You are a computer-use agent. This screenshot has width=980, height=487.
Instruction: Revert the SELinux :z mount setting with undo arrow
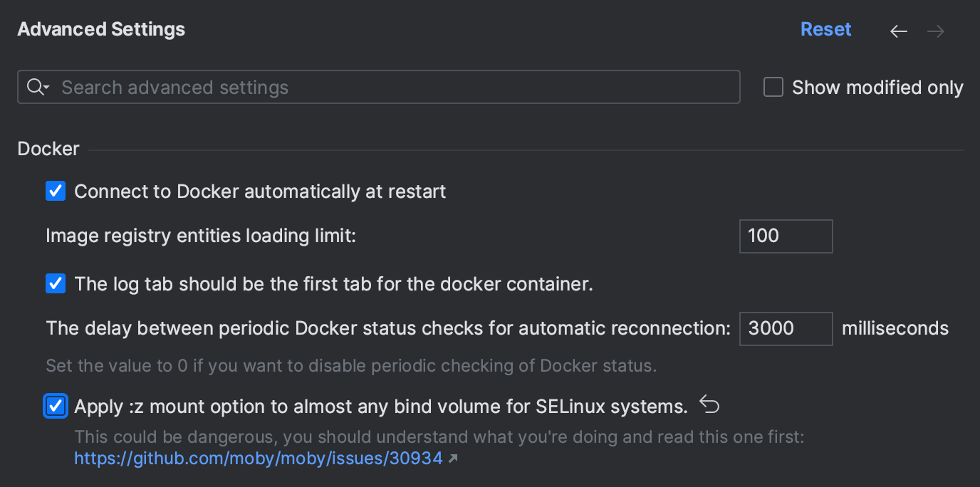(709, 404)
